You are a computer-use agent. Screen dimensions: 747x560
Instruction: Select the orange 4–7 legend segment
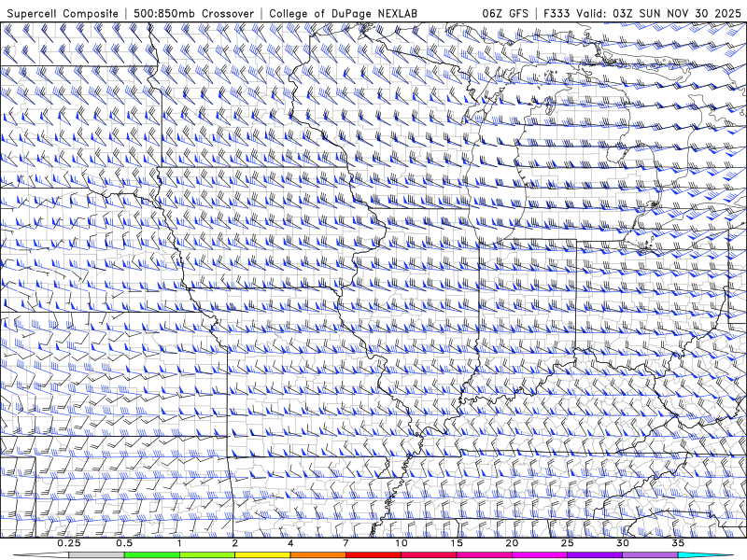pos(317,555)
